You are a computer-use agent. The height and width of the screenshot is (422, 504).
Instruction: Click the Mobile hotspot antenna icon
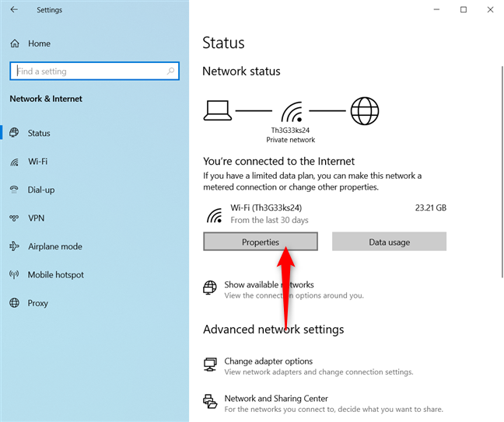point(14,274)
